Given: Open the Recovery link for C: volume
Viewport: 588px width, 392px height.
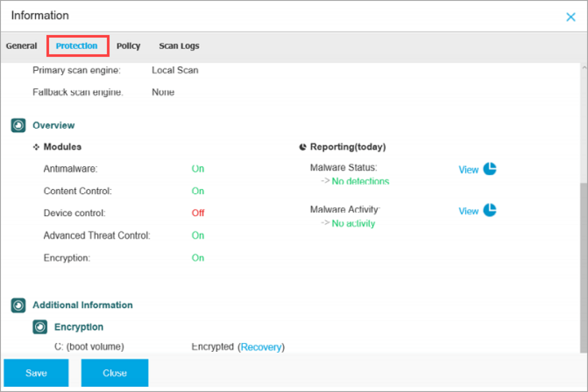Looking at the screenshot, I should click(x=261, y=347).
